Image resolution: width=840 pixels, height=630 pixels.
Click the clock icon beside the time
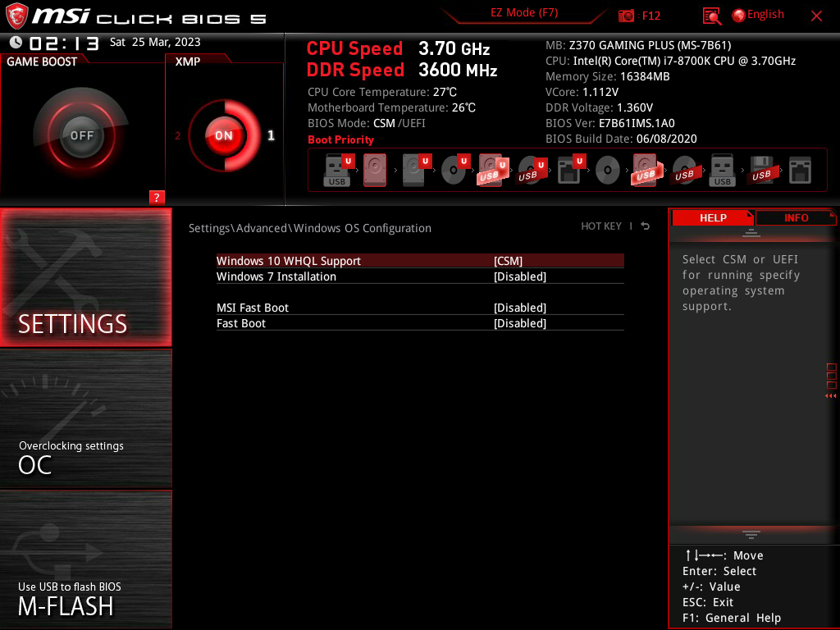click(16, 42)
